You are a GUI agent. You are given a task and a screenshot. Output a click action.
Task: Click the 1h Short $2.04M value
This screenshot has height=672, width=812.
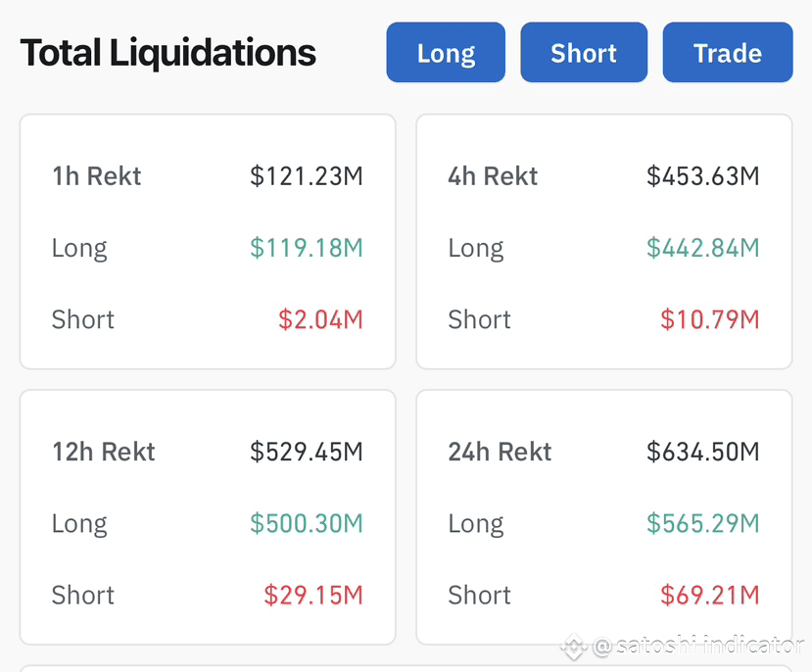tap(320, 319)
